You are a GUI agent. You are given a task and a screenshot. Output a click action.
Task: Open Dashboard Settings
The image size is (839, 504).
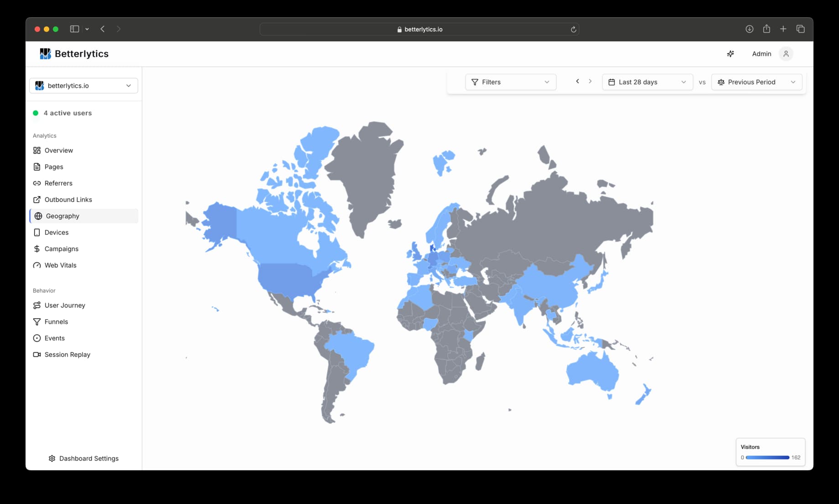coord(83,458)
